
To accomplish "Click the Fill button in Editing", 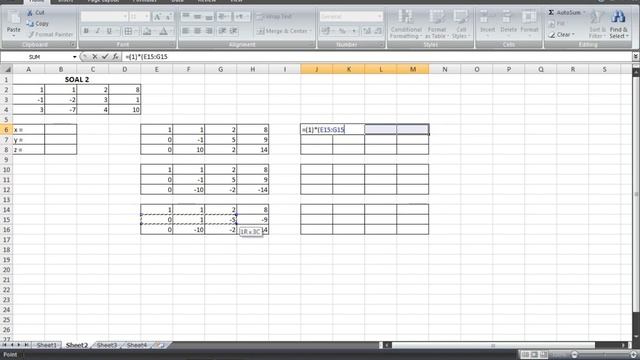I will (x=557, y=24).
